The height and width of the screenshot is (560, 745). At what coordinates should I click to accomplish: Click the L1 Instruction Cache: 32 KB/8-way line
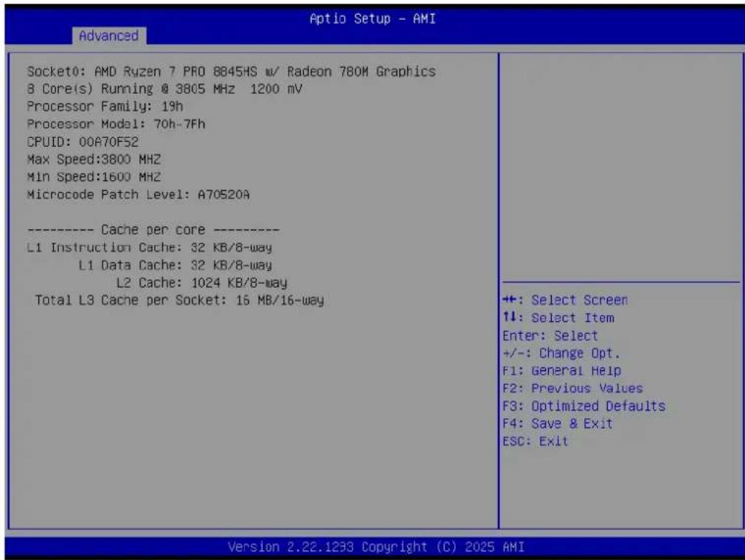coord(149,248)
